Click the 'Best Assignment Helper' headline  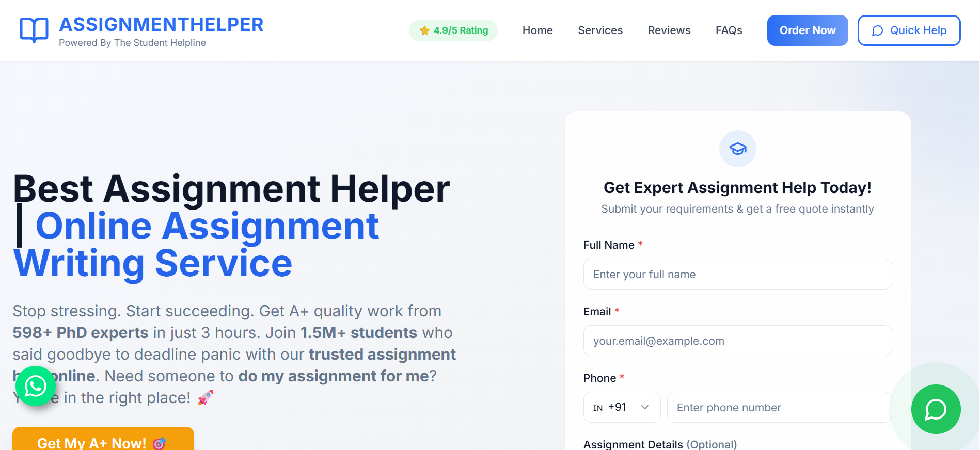pos(231,189)
